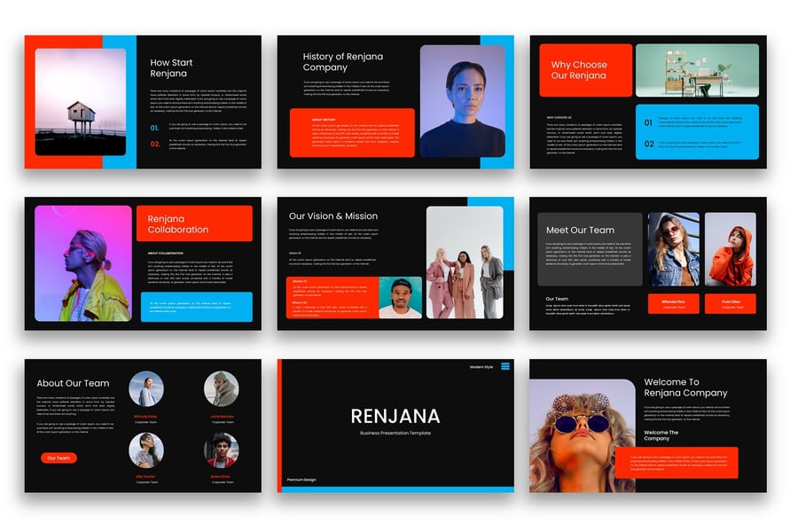The height and width of the screenshot is (532, 798).
Task: Click the bottom-right circular avatar with red jacket
Action: pos(221,450)
